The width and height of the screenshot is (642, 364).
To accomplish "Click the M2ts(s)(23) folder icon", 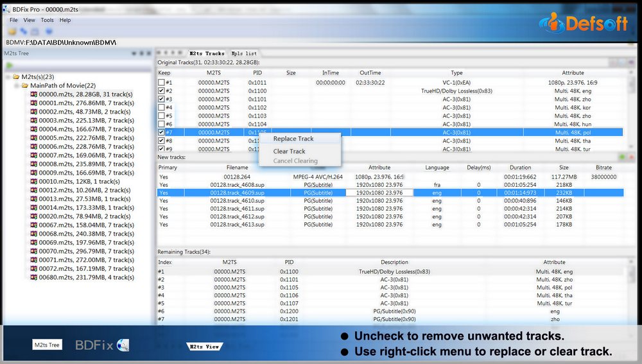I will 17,76.
